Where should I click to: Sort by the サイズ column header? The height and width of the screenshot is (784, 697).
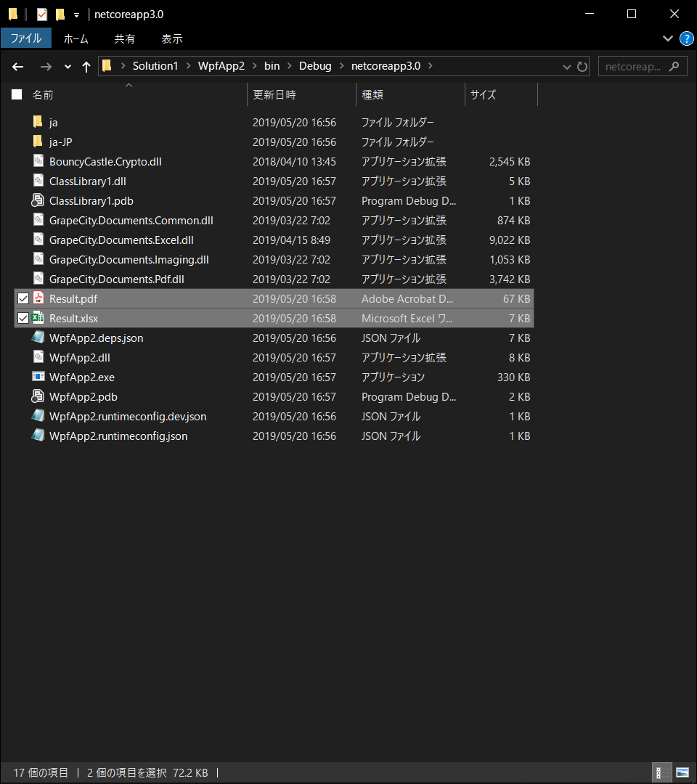pos(501,94)
